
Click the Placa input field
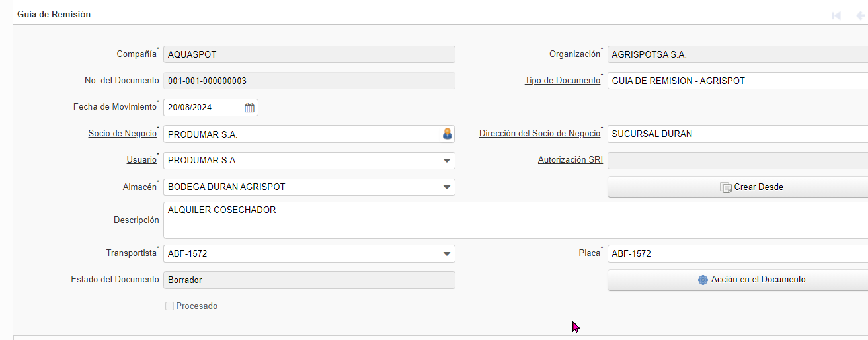tap(737, 254)
